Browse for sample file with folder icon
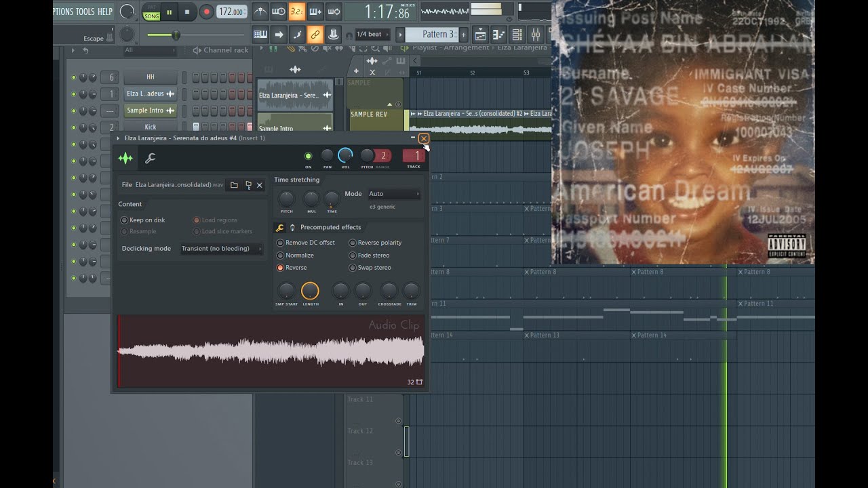The width and height of the screenshot is (868, 488). pos(234,185)
